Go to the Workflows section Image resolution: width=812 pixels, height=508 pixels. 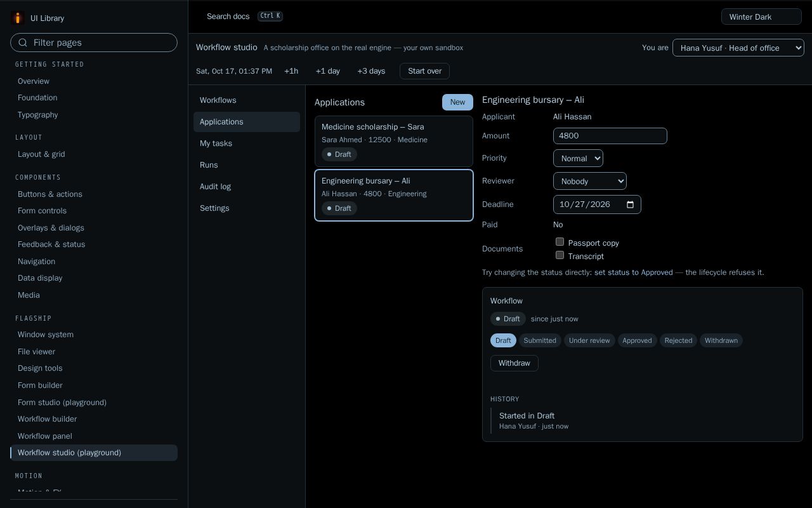pyautogui.click(x=246, y=100)
